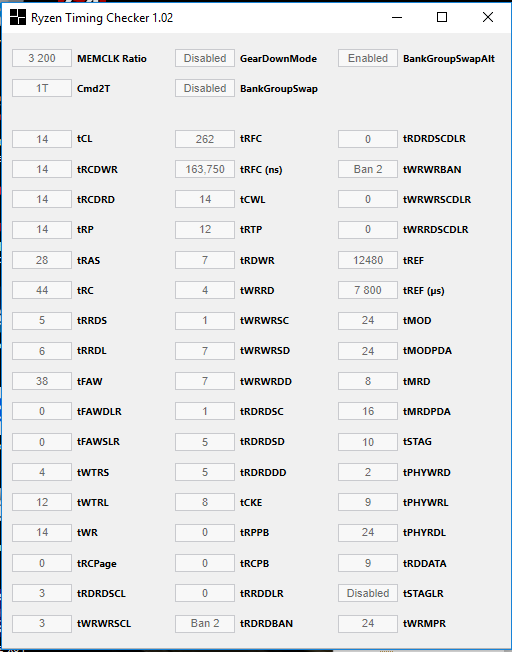Click the tWRWRSC value field
The width and height of the screenshot is (512, 652).
tap(205, 321)
